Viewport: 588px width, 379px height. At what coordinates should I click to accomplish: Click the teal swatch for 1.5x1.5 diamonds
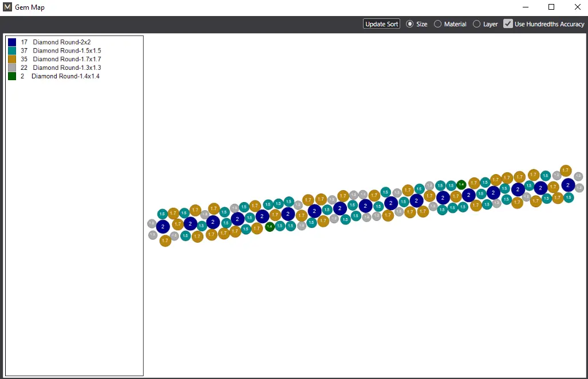coord(12,50)
